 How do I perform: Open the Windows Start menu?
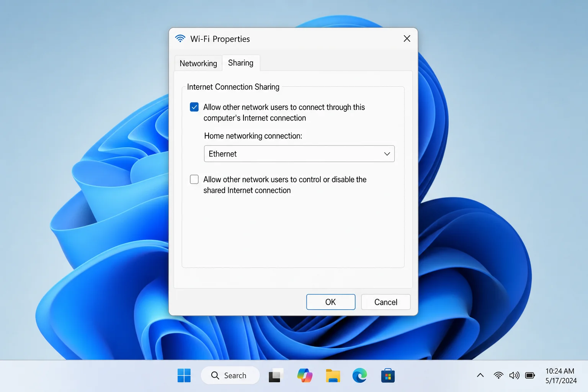(x=184, y=376)
